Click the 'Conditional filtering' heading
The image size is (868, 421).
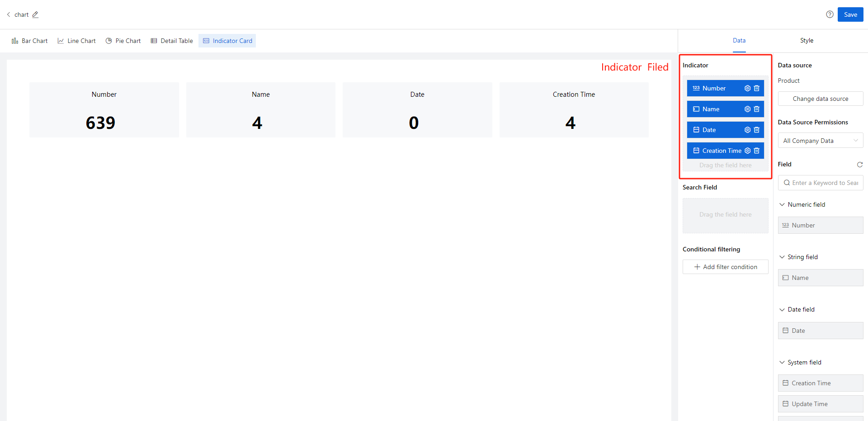click(x=711, y=249)
